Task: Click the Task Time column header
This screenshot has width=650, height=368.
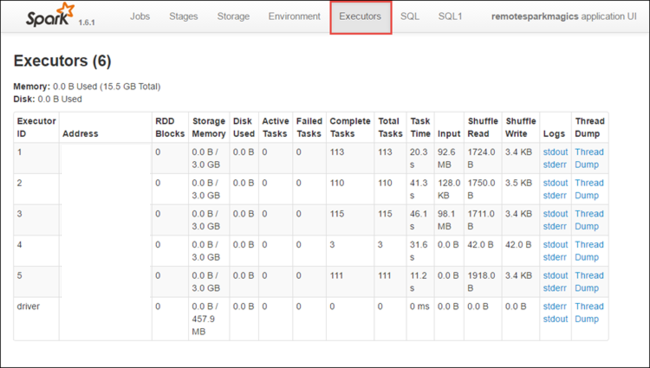Action: [420, 127]
